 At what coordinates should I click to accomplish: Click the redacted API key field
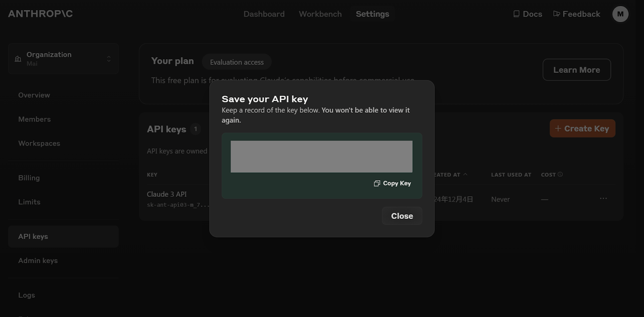[x=321, y=156]
